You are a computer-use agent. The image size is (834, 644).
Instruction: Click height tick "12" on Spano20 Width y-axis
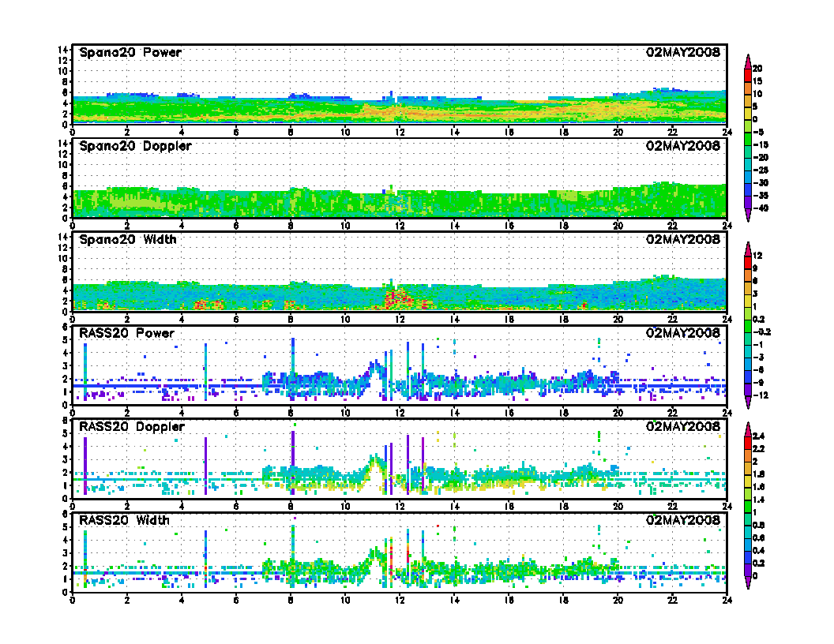click(x=62, y=248)
